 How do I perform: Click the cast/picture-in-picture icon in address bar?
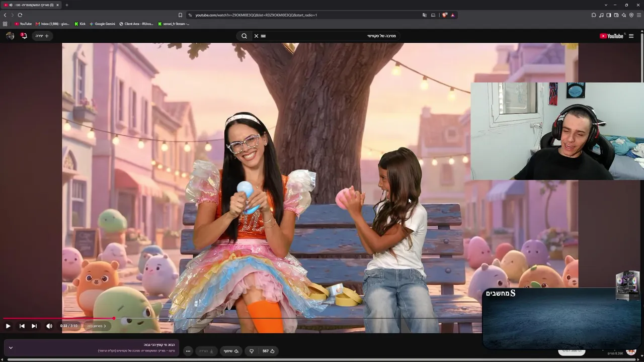click(x=433, y=15)
